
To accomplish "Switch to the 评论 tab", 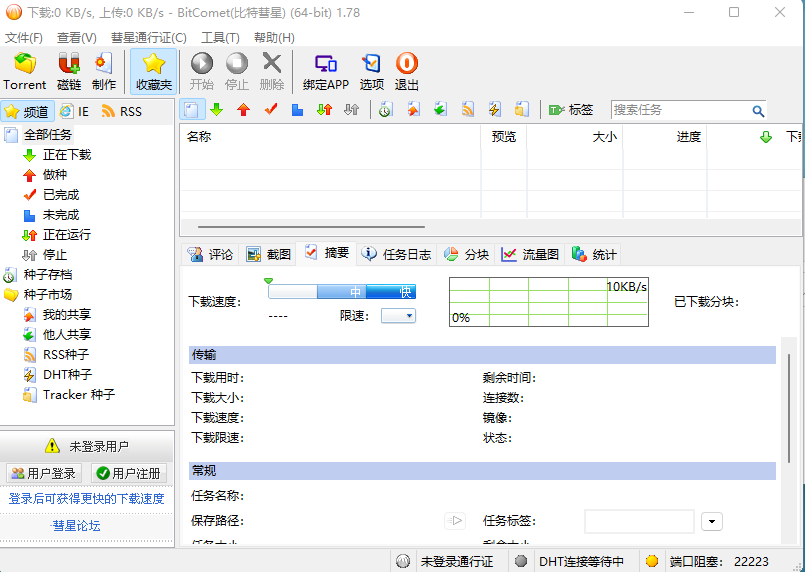I will point(210,255).
